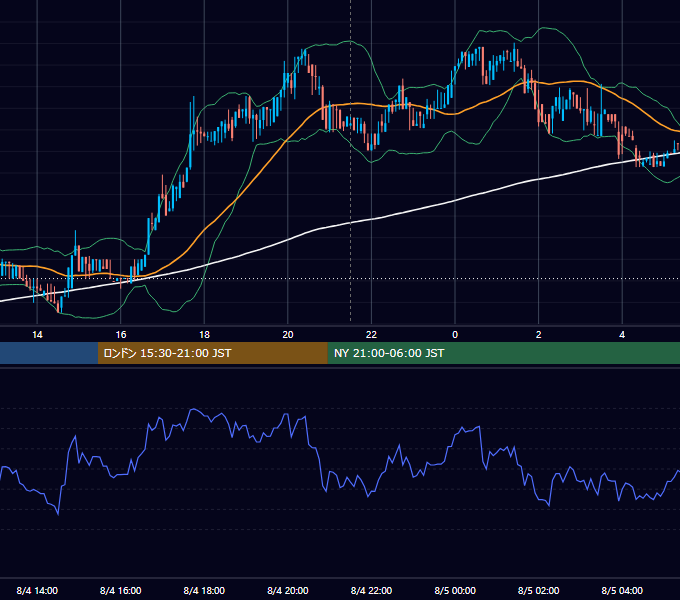Click the 8/5 04:00 indicator time label
Viewport: 680px width, 600px height.
pyautogui.click(x=622, y=590)
